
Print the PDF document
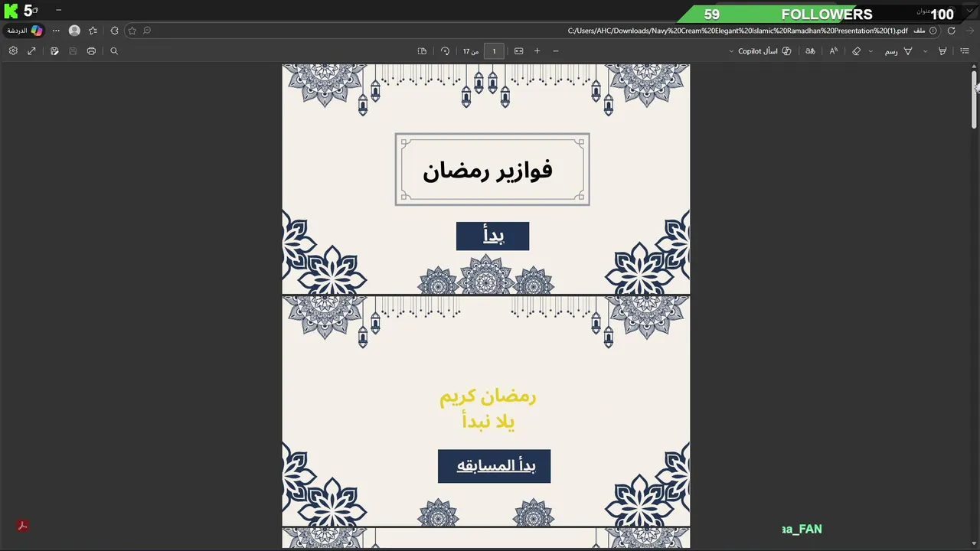coord(91,51)
